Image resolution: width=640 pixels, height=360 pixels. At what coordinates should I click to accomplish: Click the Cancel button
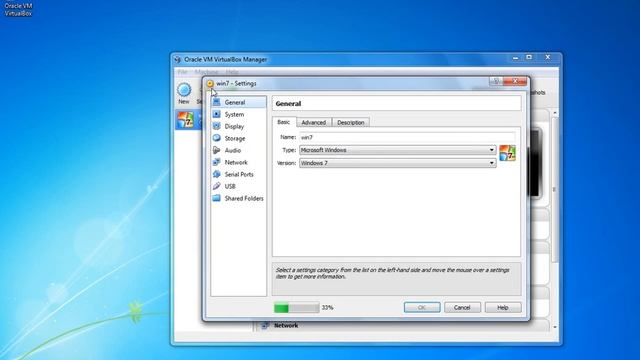[462, 307]
